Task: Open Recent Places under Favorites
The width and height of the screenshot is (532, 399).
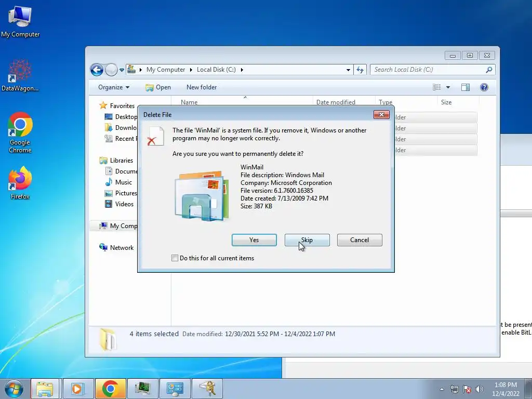Action: coord(121,138)
